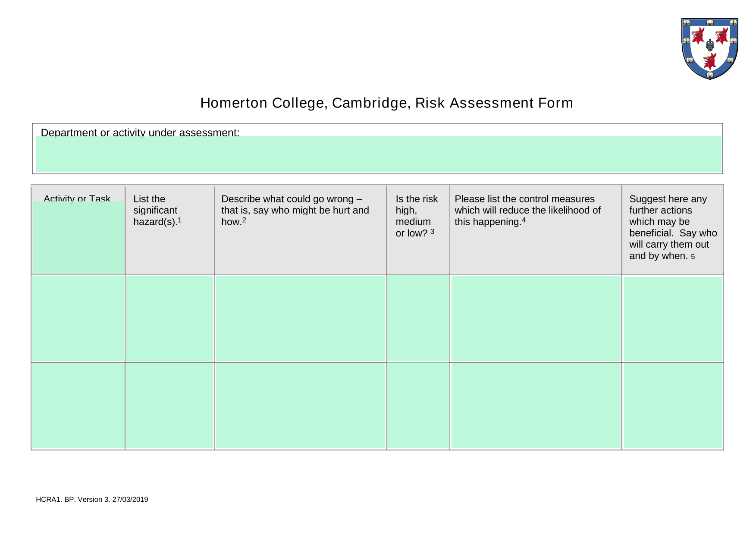Click first row control measures cell
Screen dimensions: 756x535
click(536, 318)
